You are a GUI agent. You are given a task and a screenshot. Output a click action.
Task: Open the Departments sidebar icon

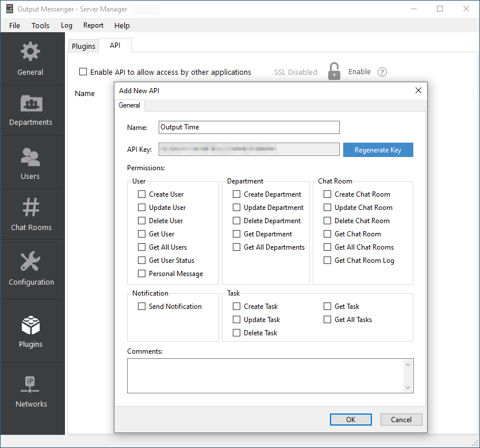click(x=31, y=104)
